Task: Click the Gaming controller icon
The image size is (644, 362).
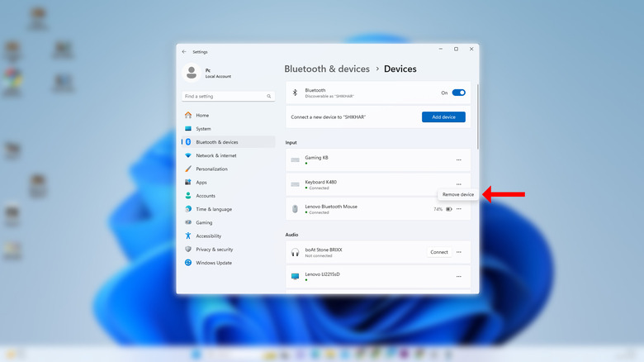Action: pos(188,222)
